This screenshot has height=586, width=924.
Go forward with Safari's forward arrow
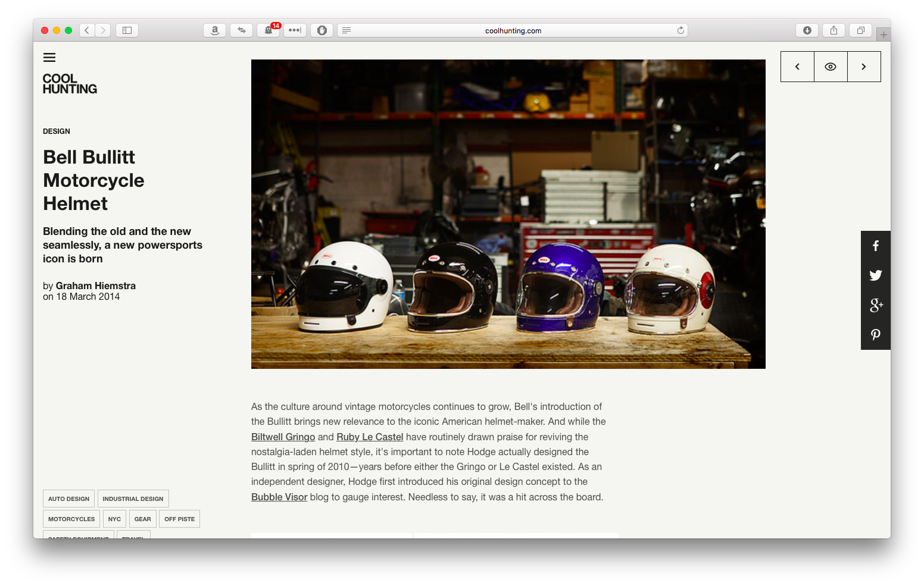click(103, 30)
